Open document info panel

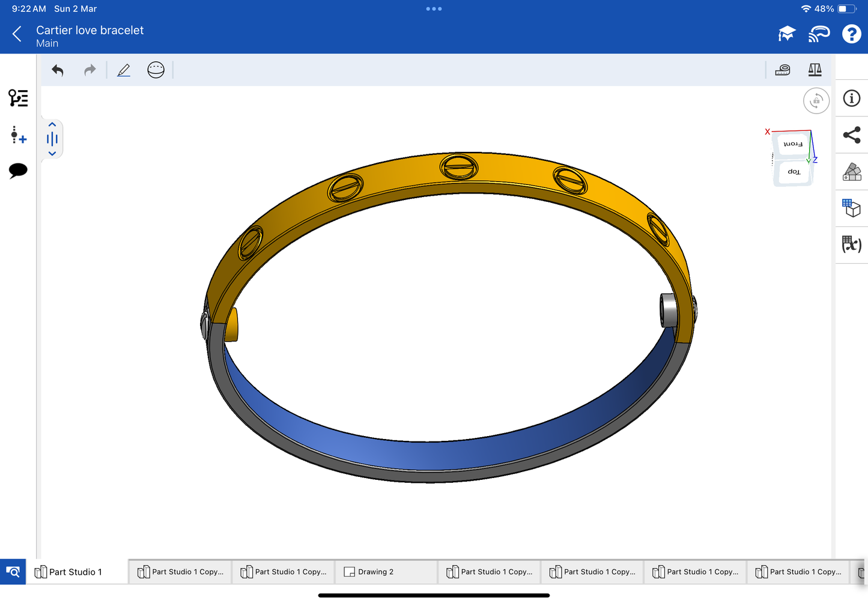pyautogui.click(x=851, y=98)
